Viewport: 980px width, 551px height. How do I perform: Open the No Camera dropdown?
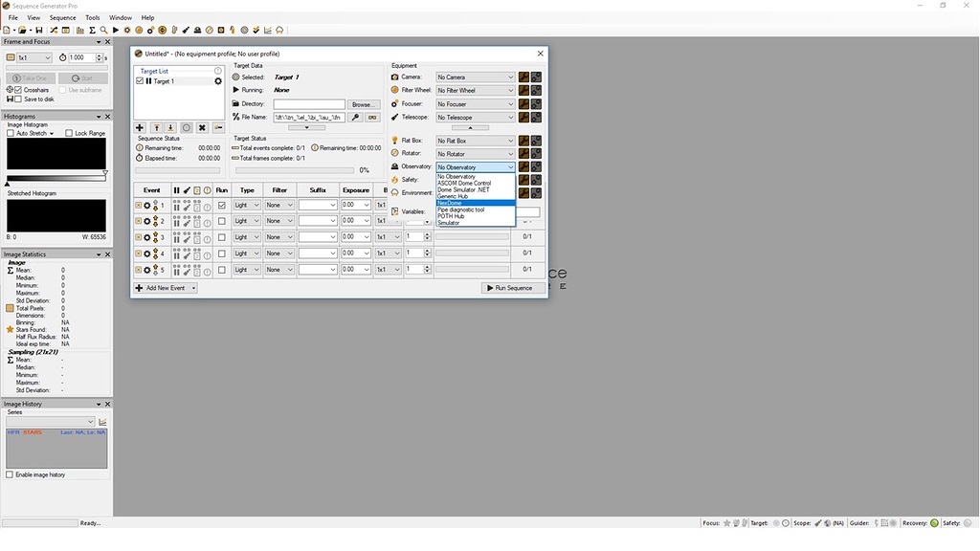pyautogui.click(x=474, y=77)
